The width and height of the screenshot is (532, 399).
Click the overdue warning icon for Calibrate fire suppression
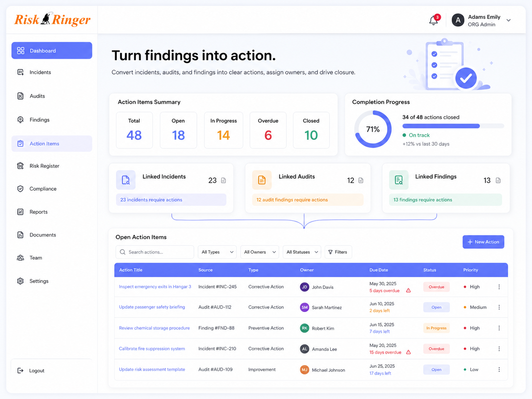409,352
